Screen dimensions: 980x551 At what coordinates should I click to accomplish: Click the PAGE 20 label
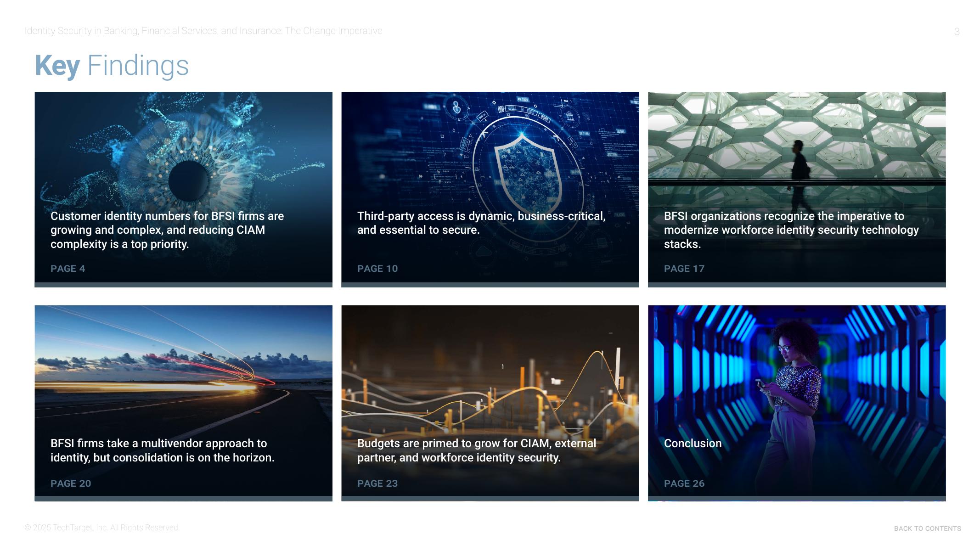71,484
